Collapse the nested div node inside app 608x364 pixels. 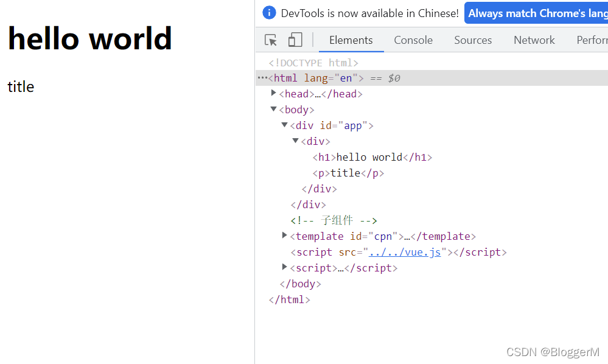295,141
